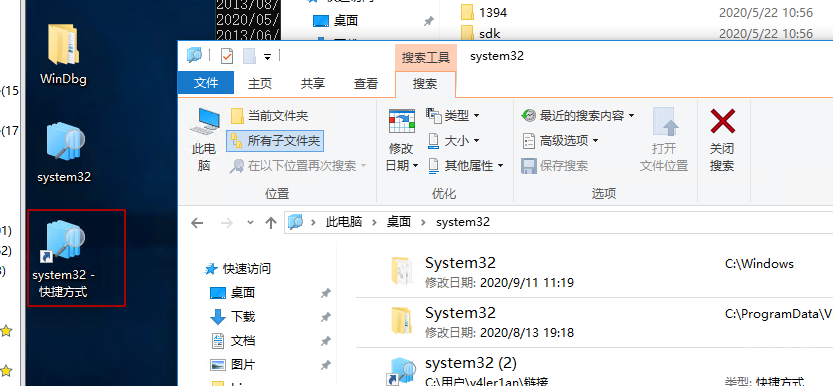Open the 文件 tab
This screenshot has width=833, height=386.
pos(206,83)
